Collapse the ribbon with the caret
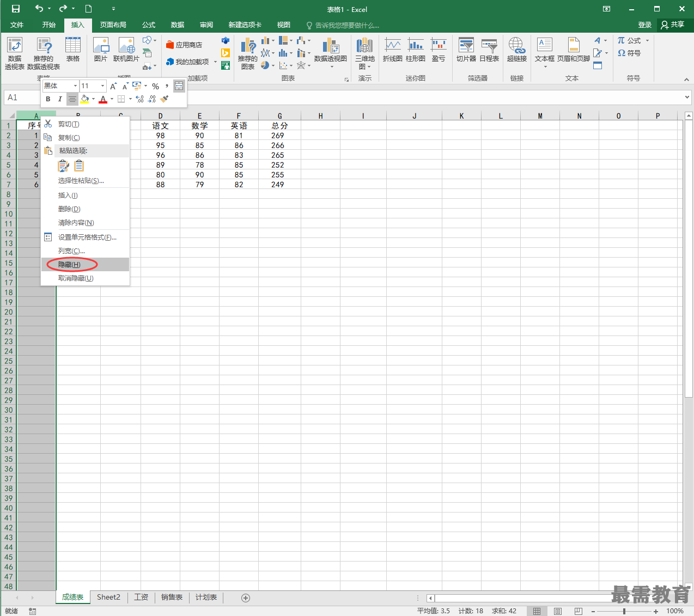Screen dimensions: 694x616 (x=686, y=80)
